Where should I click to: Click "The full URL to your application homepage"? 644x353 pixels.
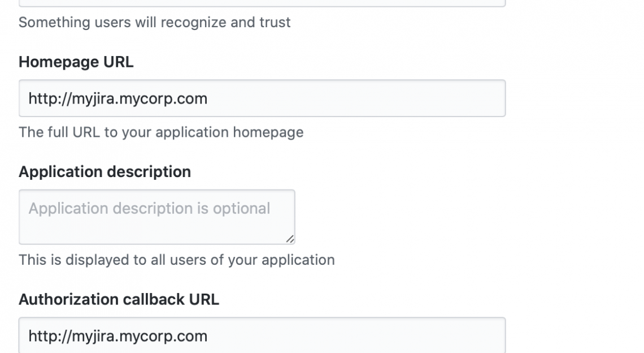(x=161, y=132)
